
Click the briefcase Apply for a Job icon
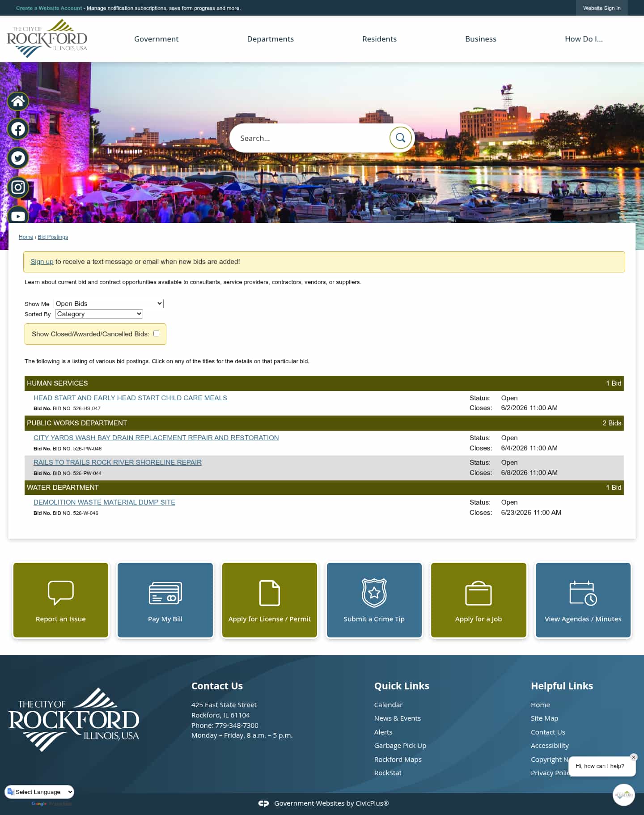tap(479, 593)
